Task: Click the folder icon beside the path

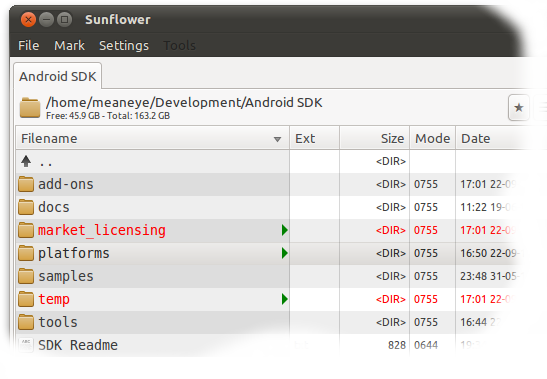Action: click(30, 108)
